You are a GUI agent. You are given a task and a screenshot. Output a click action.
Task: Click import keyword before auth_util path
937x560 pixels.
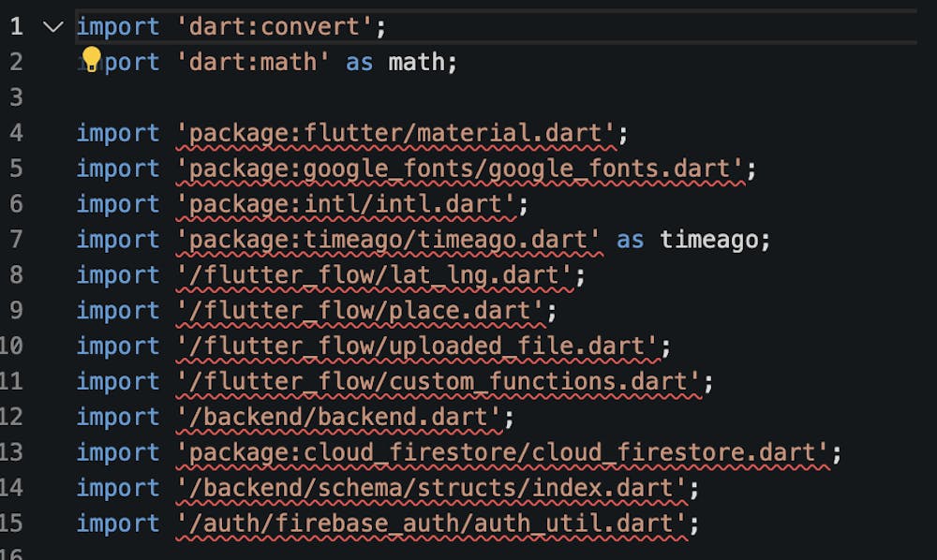(118, 523)
